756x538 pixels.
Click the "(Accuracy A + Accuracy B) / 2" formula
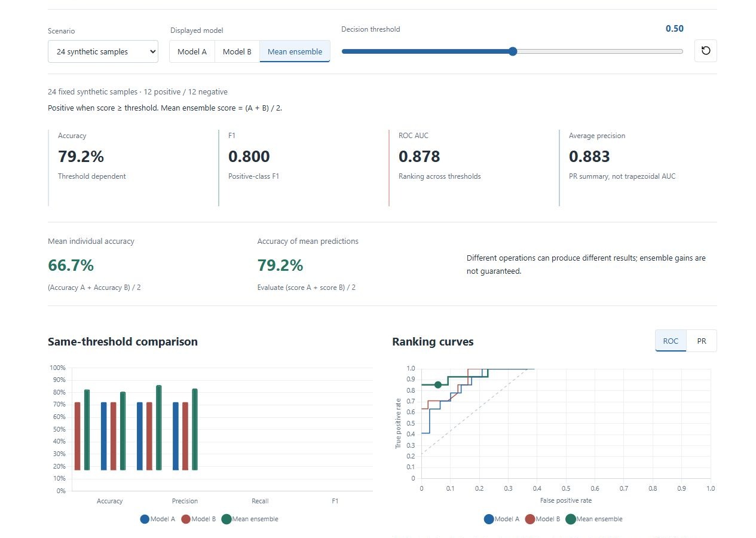94,288
